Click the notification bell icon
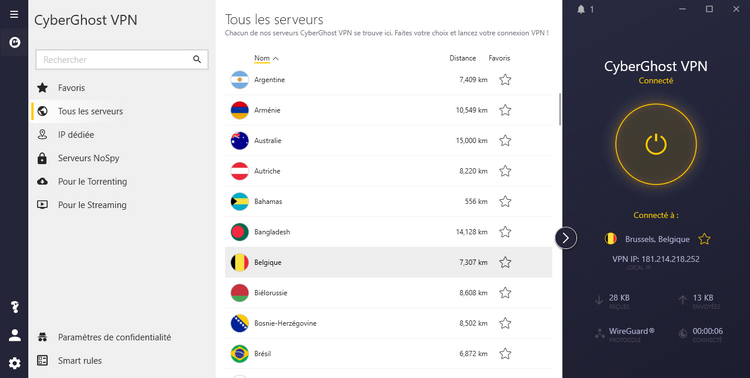The height and width of the screenshot is (378, 750). [581, 9]
